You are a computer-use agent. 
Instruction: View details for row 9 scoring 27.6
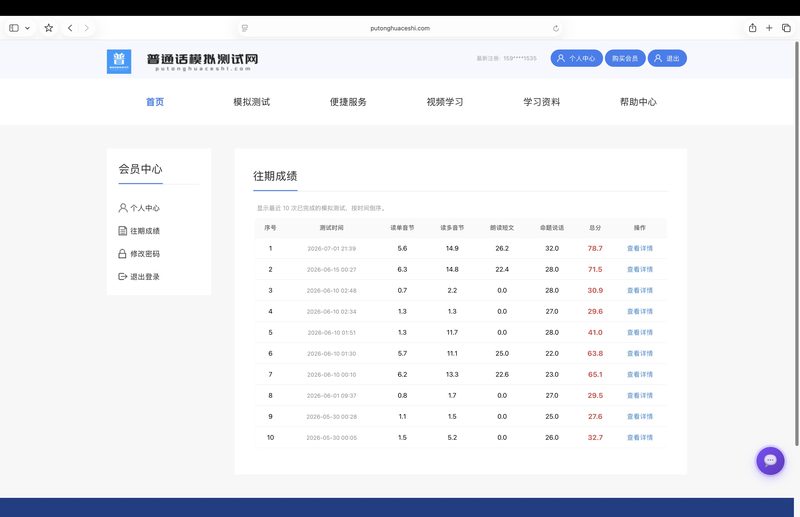640,416
